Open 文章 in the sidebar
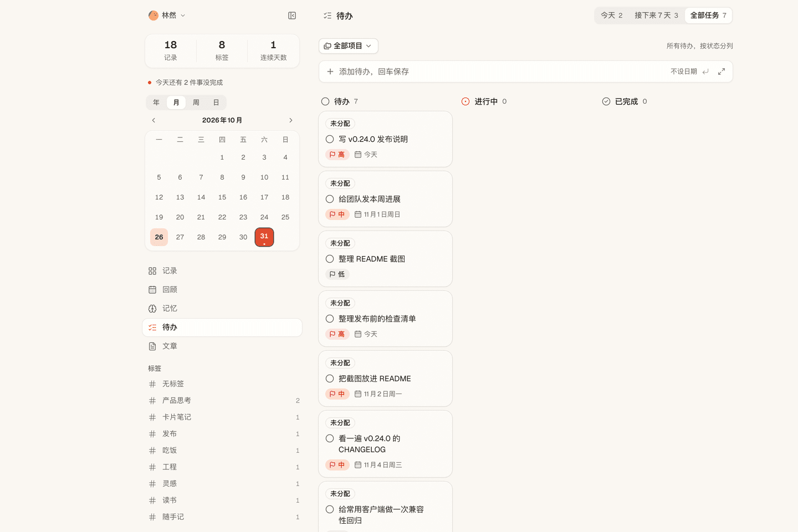This screenshot has width=798, height=532. 222,346
